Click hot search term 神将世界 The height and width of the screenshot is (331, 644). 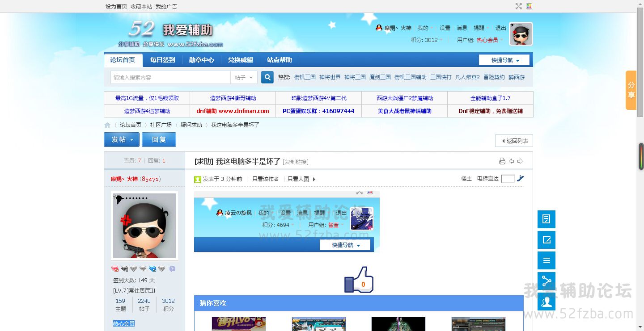pyautogui.click(x=330, y=77)
